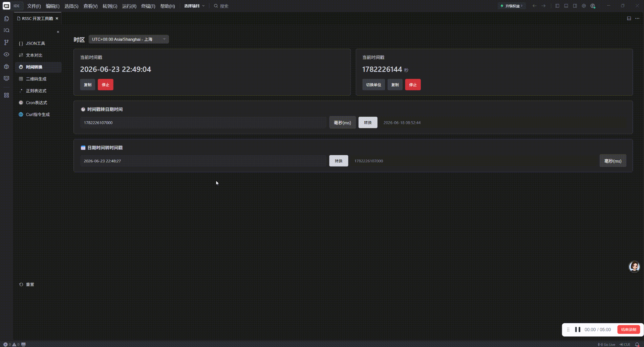Open the errors and warnings status indicator
This screenshot has height=347, width=644.
12,344
